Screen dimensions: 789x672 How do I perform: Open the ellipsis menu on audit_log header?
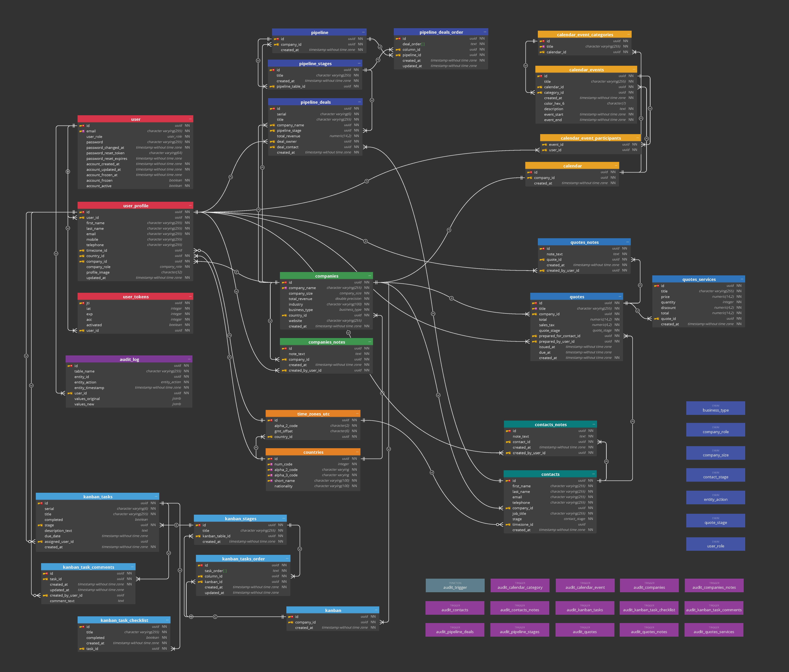point(189,359)
